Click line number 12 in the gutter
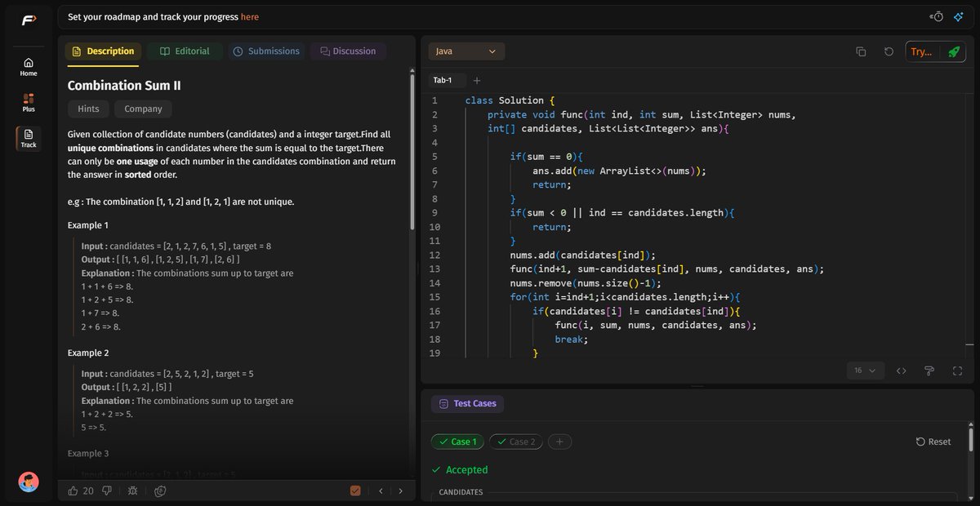980x506 pixels. (x=434, y=255)
